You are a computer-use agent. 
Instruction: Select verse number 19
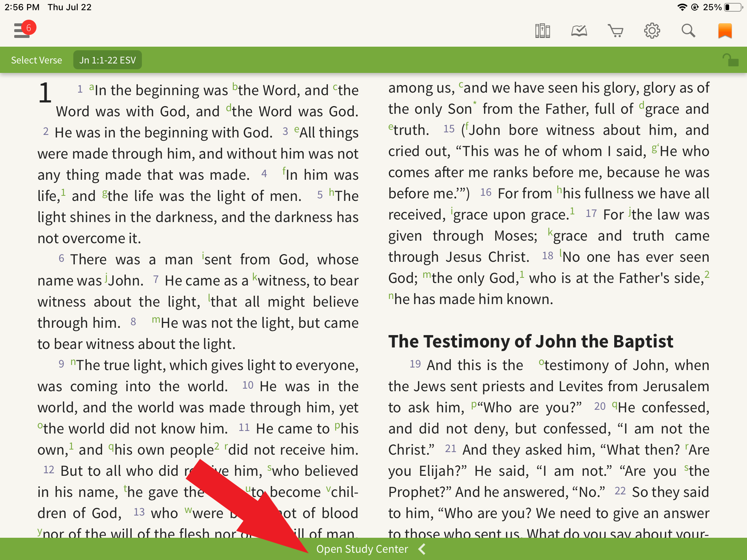point(415,364)
